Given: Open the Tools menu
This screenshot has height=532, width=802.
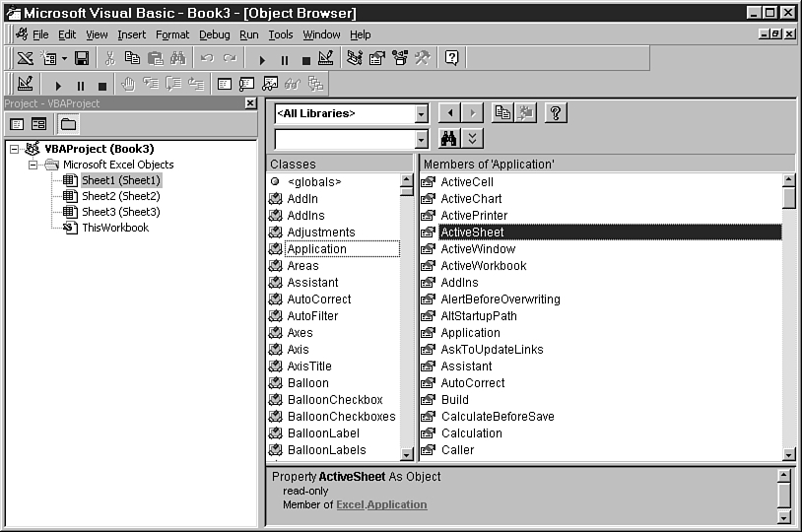Looking at the screenshot, I should tap(281, 34).
